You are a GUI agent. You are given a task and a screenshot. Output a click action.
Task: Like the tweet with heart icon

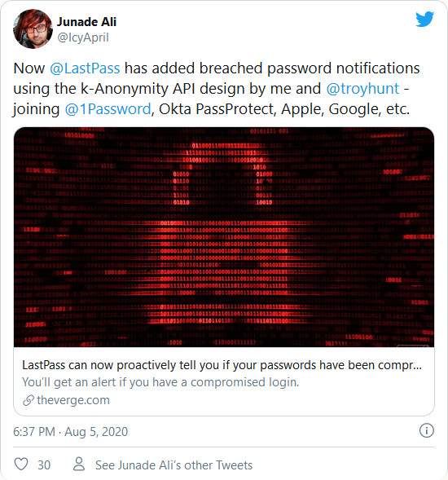pyautogui.click(x=21, y=464)
